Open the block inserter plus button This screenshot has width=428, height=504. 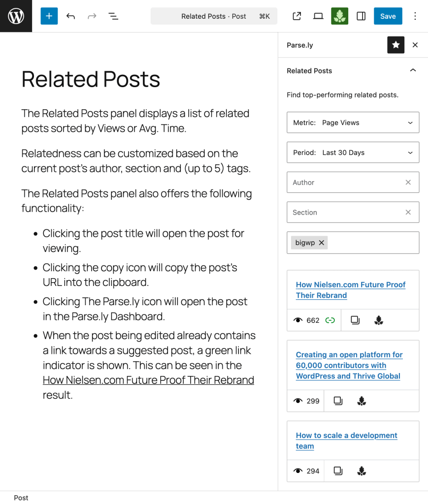pyautogui.click(x=49, y=16)
